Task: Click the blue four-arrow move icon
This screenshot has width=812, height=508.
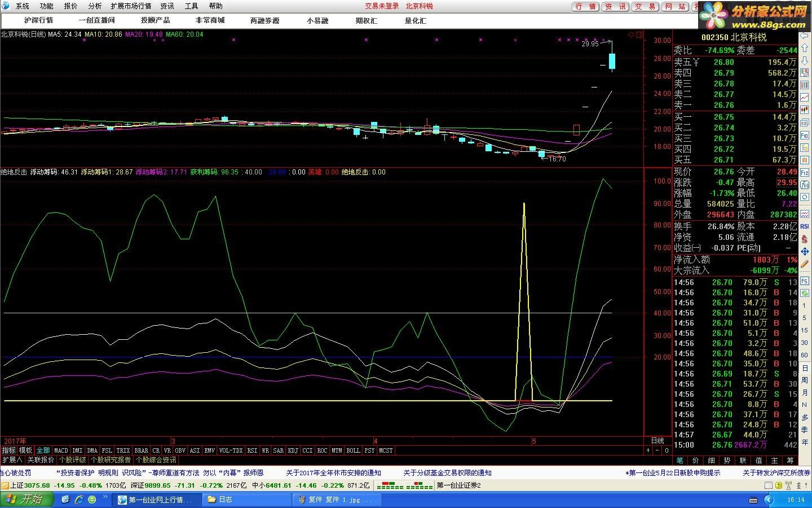Action: point(805,251)
